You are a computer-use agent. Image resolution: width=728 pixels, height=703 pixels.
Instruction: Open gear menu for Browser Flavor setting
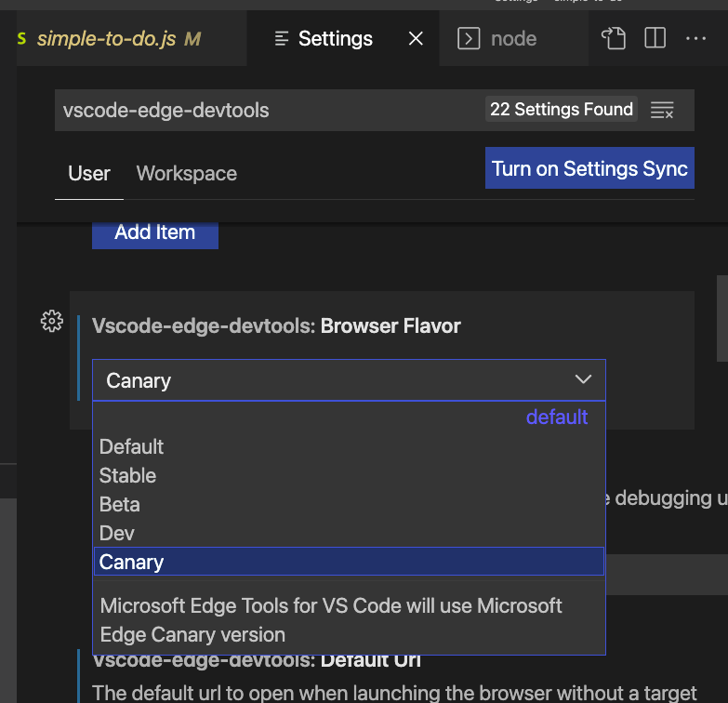51,321
